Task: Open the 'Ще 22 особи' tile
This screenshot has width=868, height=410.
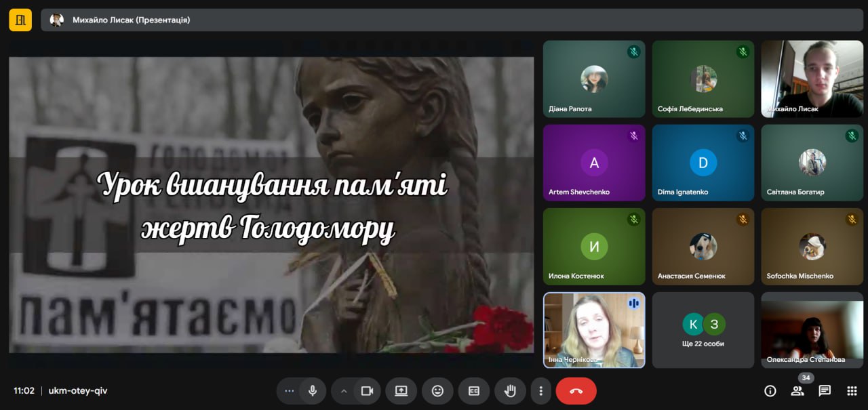Action: click(703, 331)
